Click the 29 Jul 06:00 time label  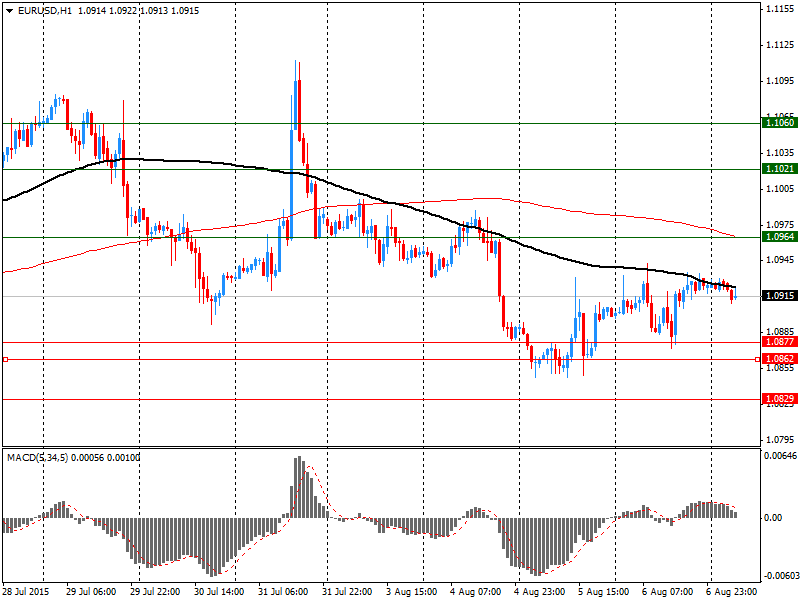pyautogui.click(x=91, y=592)
